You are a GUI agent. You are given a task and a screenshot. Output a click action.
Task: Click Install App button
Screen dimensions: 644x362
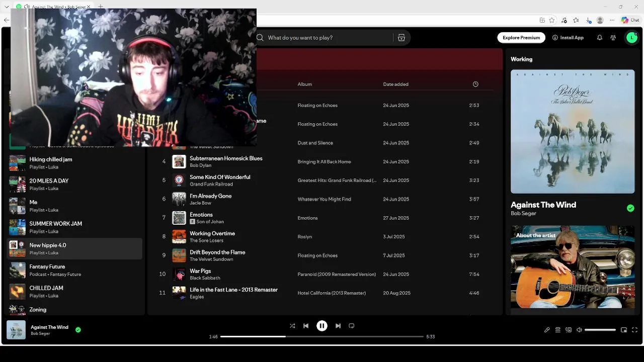point(568,38)
